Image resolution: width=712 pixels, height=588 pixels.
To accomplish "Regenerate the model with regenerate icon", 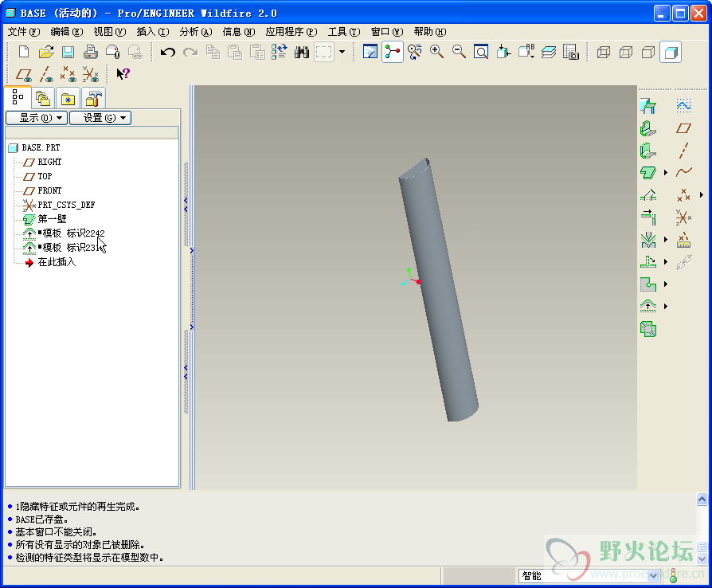I will click(x=280, y=53).
